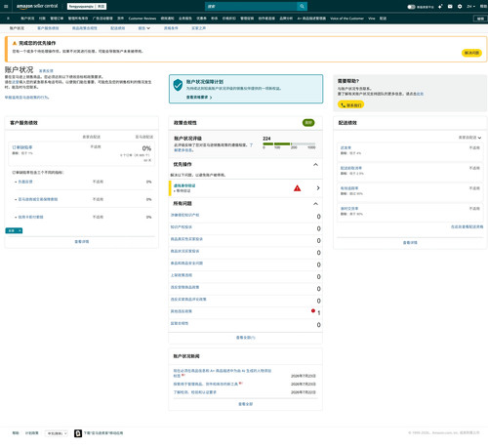Open the first issue link under 所有问题
Image resolution: width=488 pixels, height=448 pixels.
click(x=184, y=215)
